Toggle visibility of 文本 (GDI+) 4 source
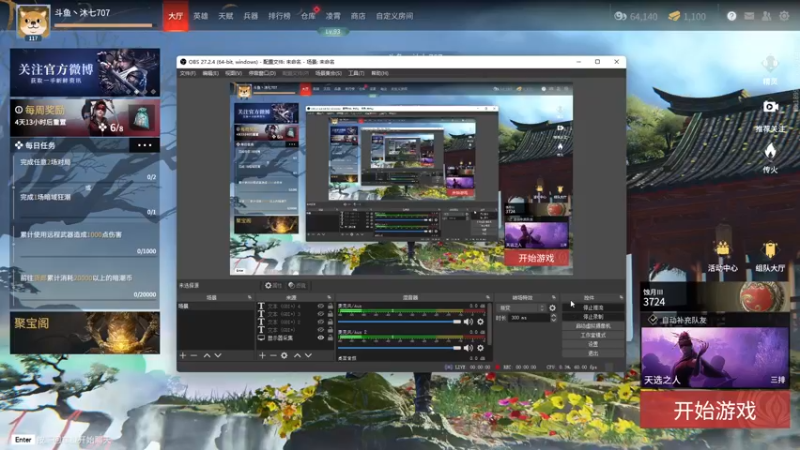 [320, 307]
